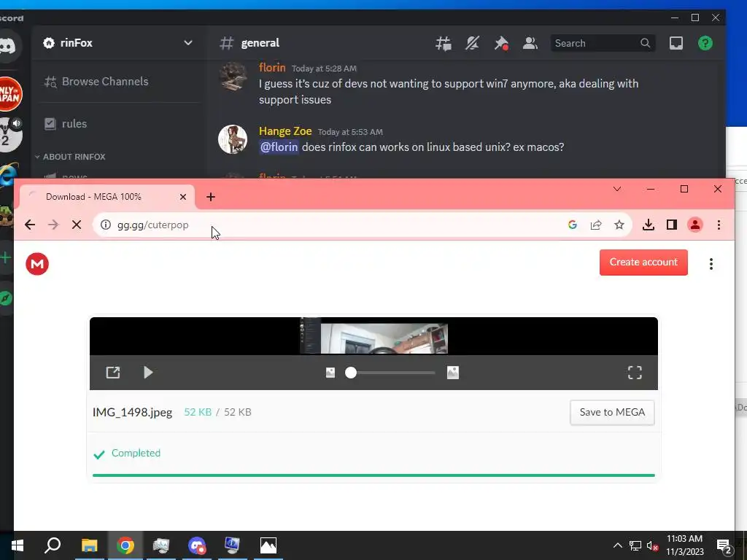
Task: Open the Windows notification center
Action: 724,546
